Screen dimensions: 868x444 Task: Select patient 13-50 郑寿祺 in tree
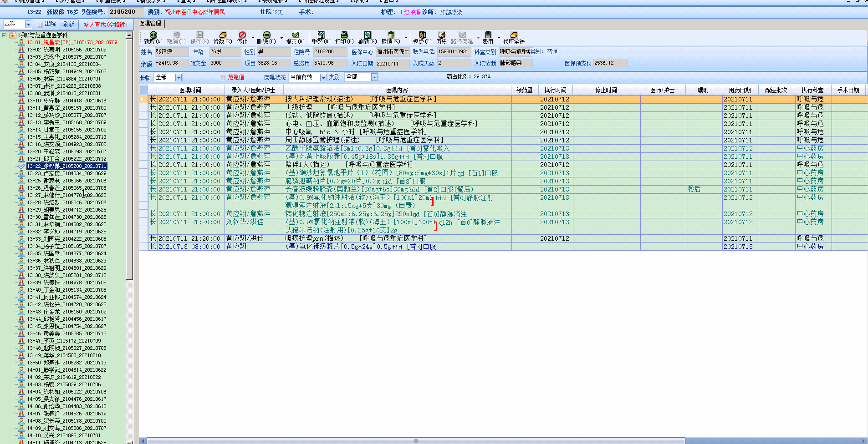(x=66, y=363)
